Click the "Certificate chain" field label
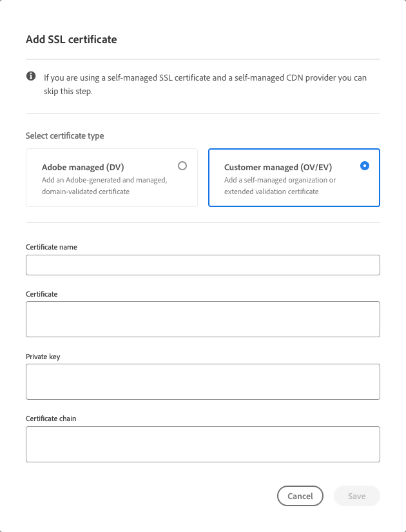Image resolution: width=406 pixels, height=532 pixels. (51, 419)
